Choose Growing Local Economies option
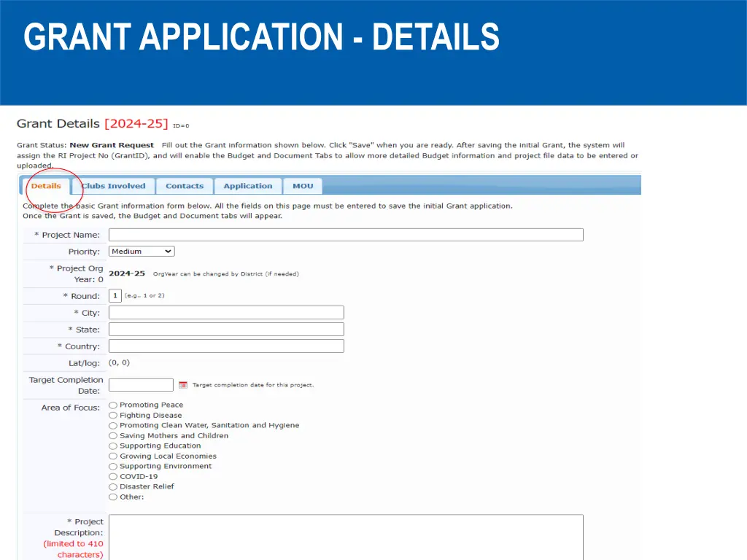The width and height of the screenshot is (747, 560). [113, 456]
